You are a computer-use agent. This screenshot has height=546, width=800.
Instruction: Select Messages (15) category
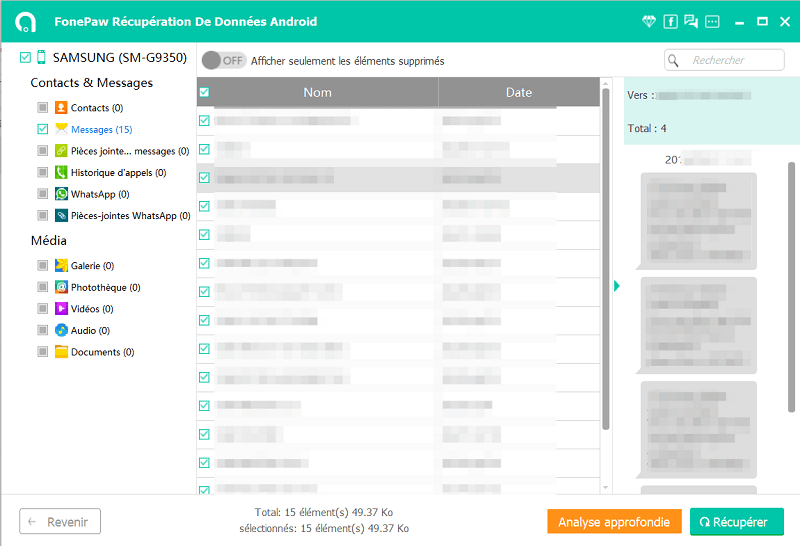pos(102,130)
